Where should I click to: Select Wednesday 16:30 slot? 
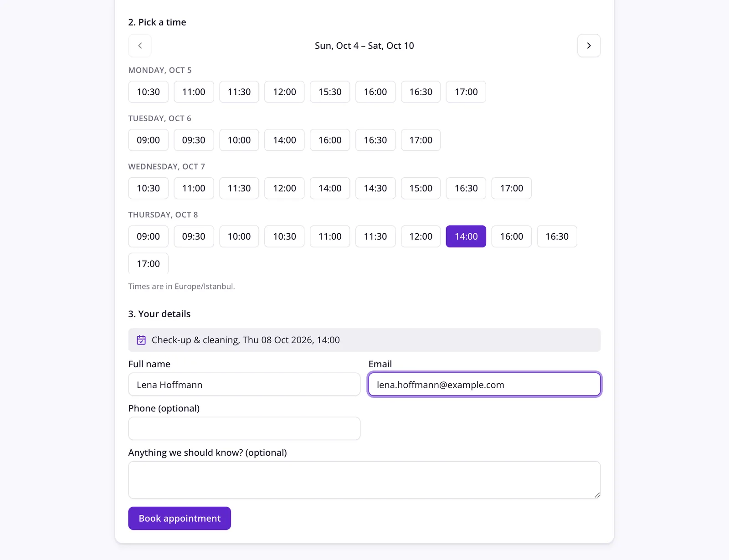tap(466, 188)
